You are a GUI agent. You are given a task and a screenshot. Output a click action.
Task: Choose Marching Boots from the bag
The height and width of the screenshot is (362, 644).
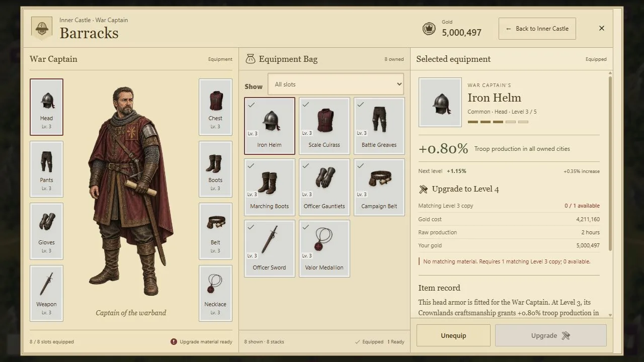click(270, 188)
